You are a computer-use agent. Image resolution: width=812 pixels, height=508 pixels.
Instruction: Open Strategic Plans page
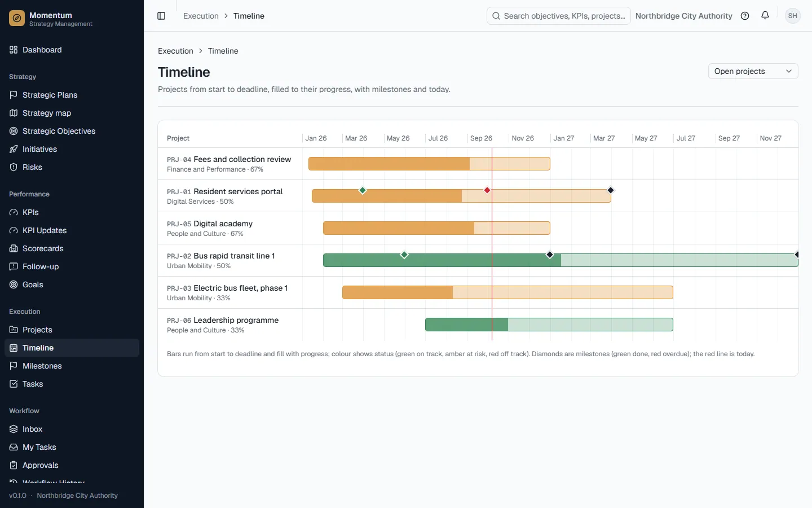point(72,95)
